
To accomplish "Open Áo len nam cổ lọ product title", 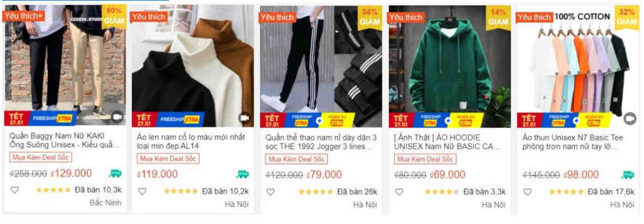I will point(190,141).
